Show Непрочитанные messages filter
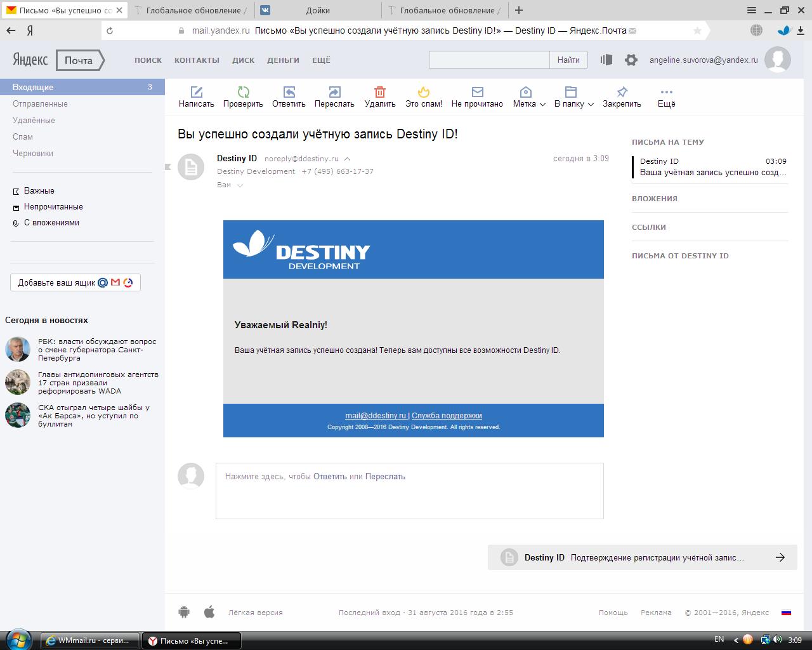Image resolution: width=812 pixels, height=650 pixels. tap(53, 206)
